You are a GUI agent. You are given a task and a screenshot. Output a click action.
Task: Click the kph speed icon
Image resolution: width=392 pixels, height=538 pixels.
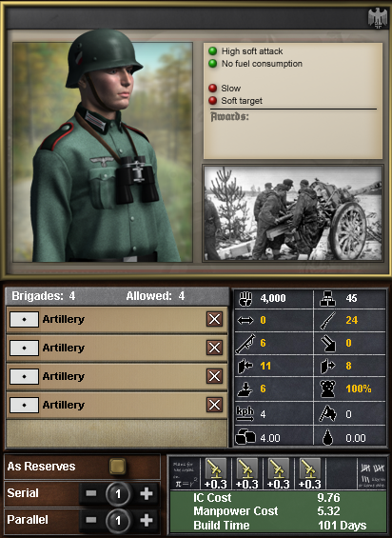point(245,413)
